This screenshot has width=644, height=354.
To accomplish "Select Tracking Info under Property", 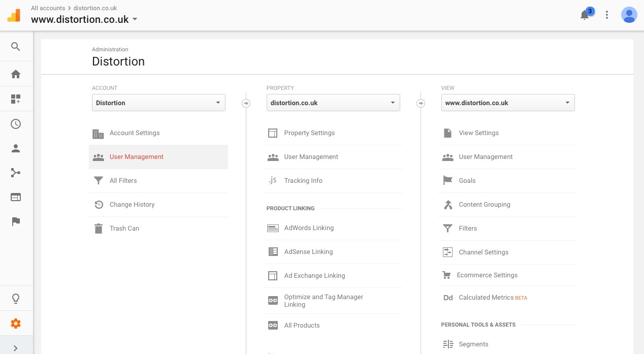I will coord(303,181).
